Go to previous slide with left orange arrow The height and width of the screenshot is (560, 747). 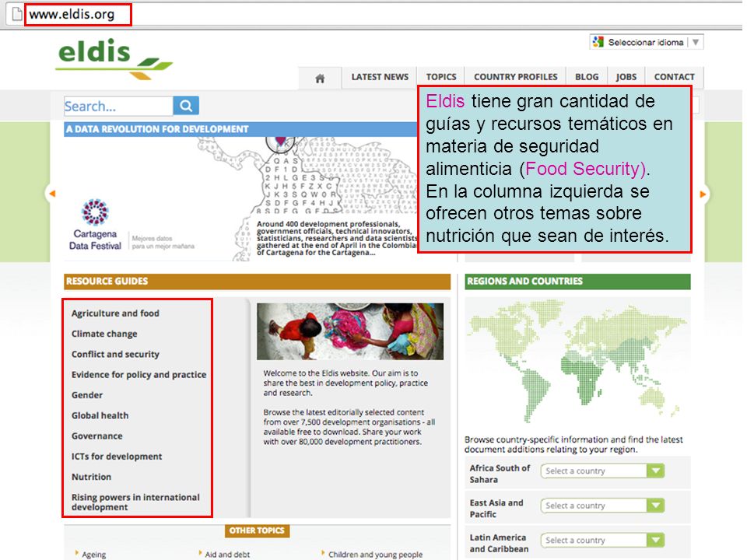(x=52, y=194)
